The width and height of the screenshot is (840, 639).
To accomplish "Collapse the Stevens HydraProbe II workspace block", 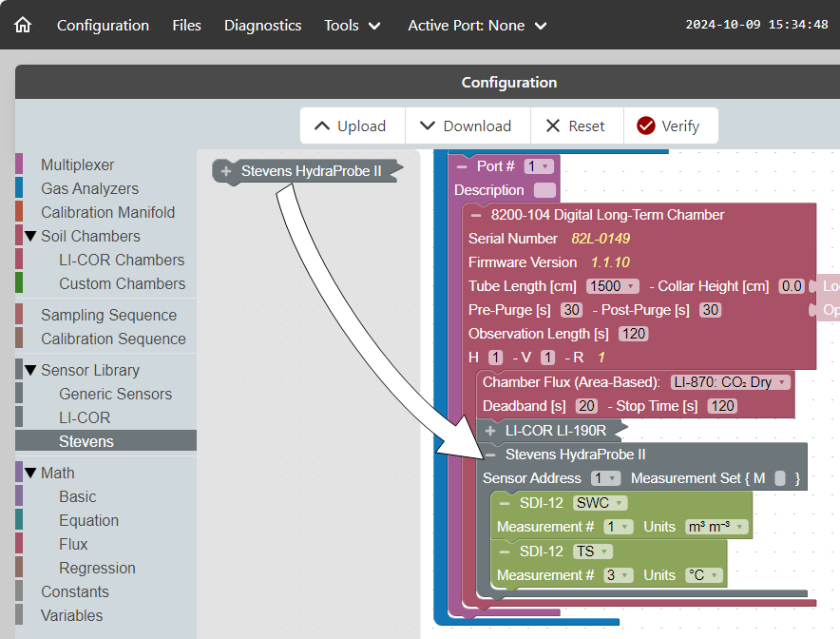I will [490, 455].
